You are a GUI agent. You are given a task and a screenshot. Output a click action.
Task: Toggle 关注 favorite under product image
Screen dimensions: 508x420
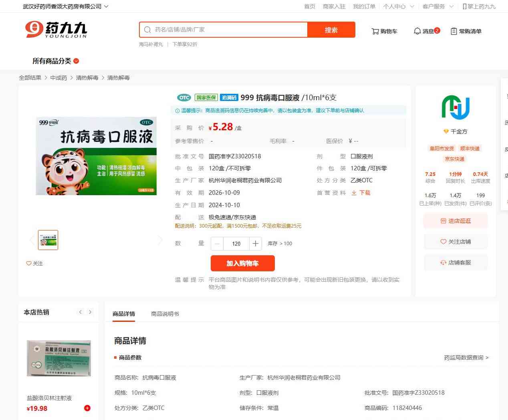click(x=34, y=263)
